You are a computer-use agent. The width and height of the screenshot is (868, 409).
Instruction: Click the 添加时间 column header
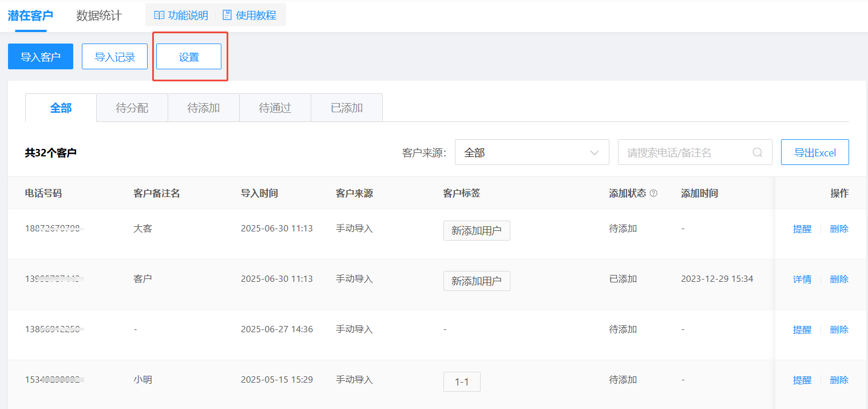click(699, 193)
